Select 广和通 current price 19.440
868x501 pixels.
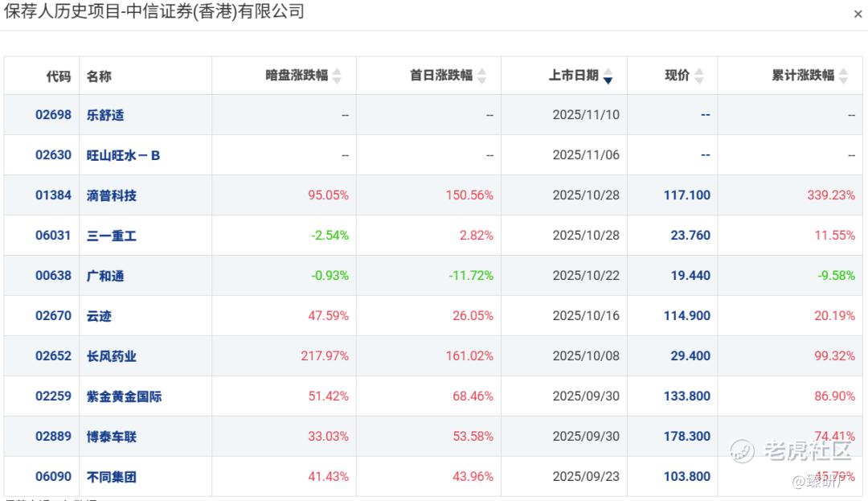690,275
